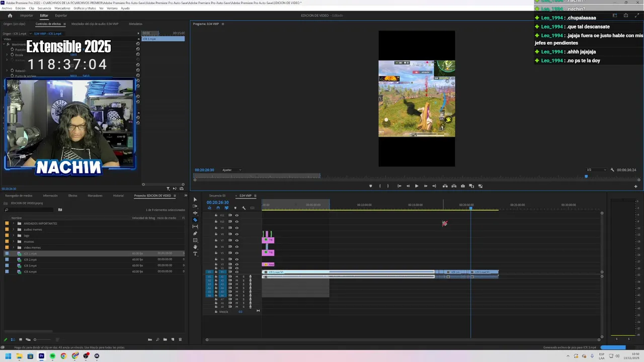Select the Selection tool arrow
This screenshot has width=644, height=362.
click(195, 200)
